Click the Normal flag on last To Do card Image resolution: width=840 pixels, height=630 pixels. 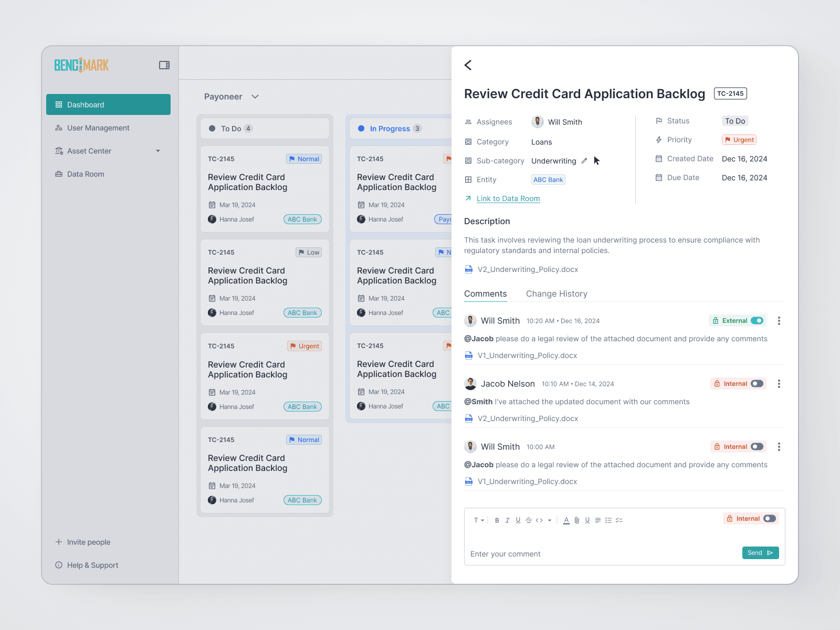pos(304,440)
